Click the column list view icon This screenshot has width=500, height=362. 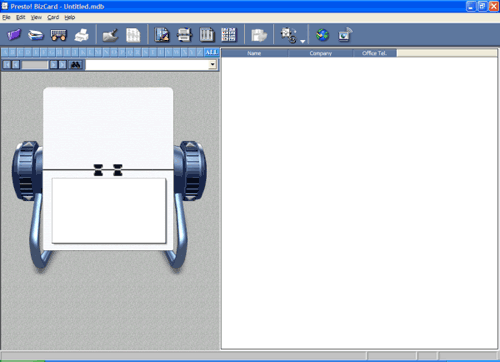207,35
